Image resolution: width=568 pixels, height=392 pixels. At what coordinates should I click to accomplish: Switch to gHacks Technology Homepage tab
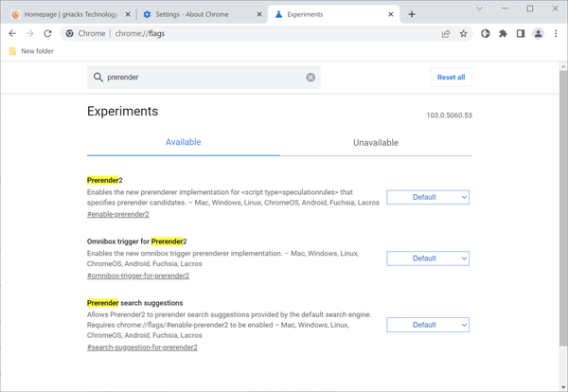[71, 14]
